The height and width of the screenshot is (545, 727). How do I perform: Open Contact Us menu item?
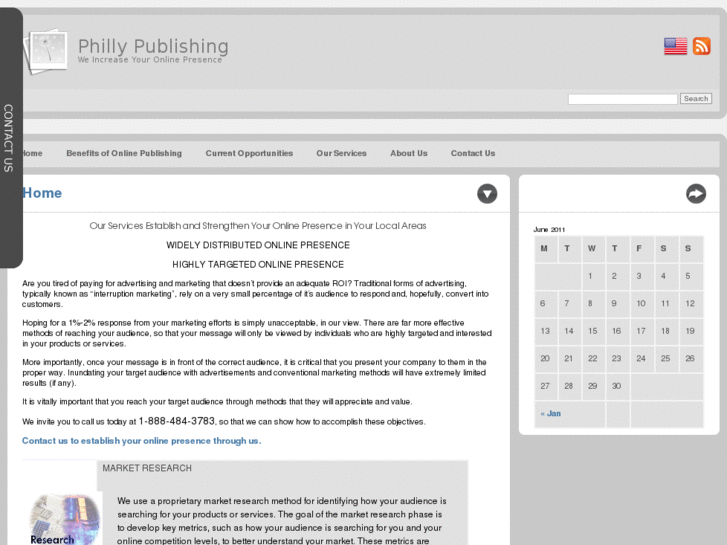pos(473,153)
